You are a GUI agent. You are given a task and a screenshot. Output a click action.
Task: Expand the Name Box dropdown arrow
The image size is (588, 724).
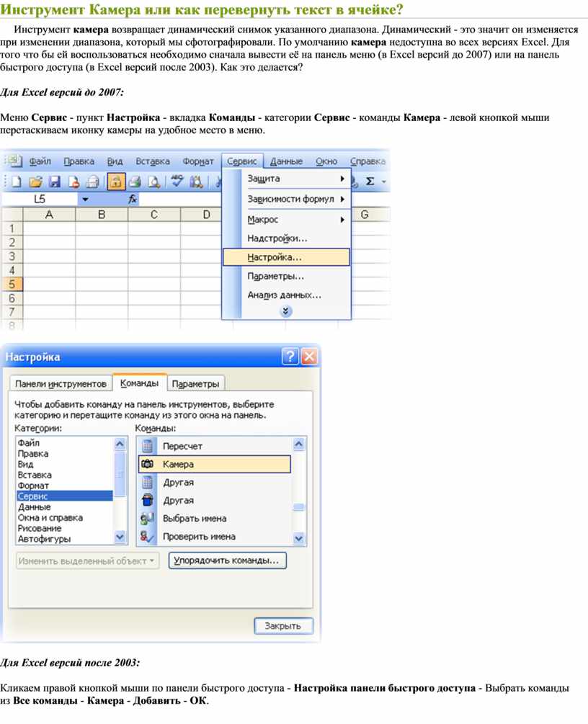click(x=85, y=199)
